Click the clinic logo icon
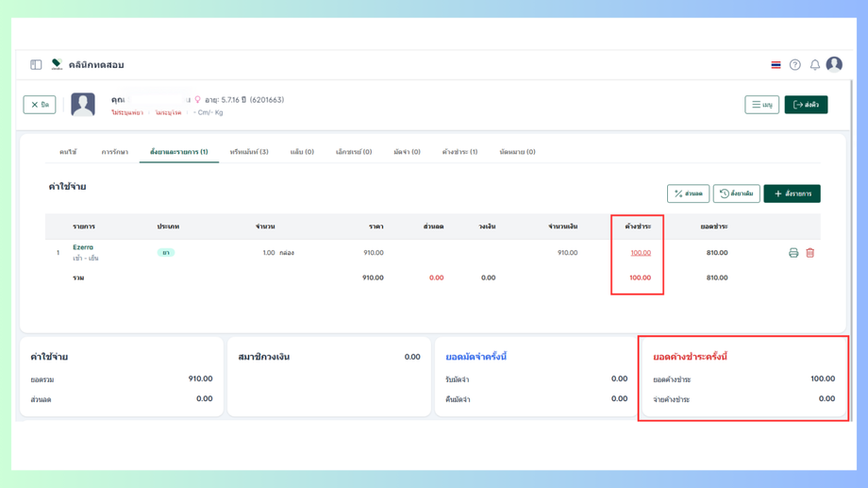 [57, 65]
